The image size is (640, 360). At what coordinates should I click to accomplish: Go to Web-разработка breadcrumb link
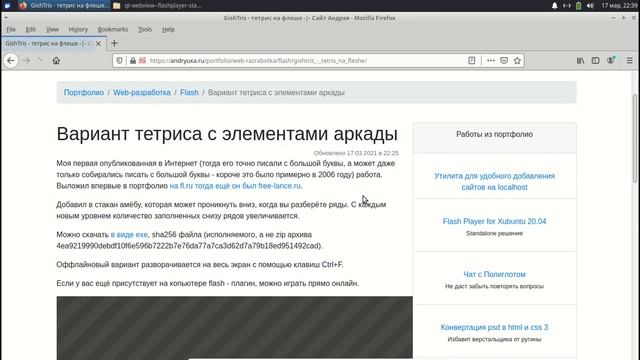(142, 92)
